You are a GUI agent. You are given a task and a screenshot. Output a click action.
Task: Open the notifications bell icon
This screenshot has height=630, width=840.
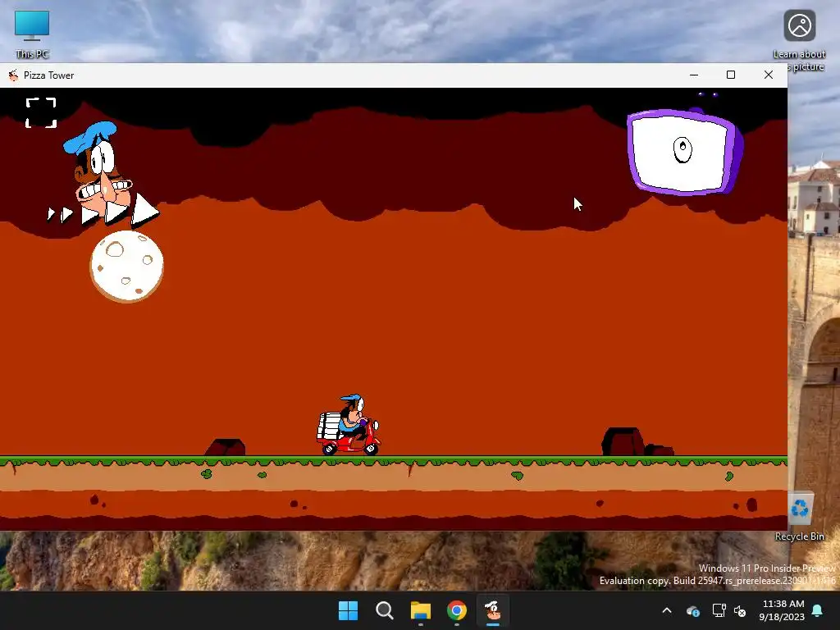pyautogui.click(x=818, y=610)
